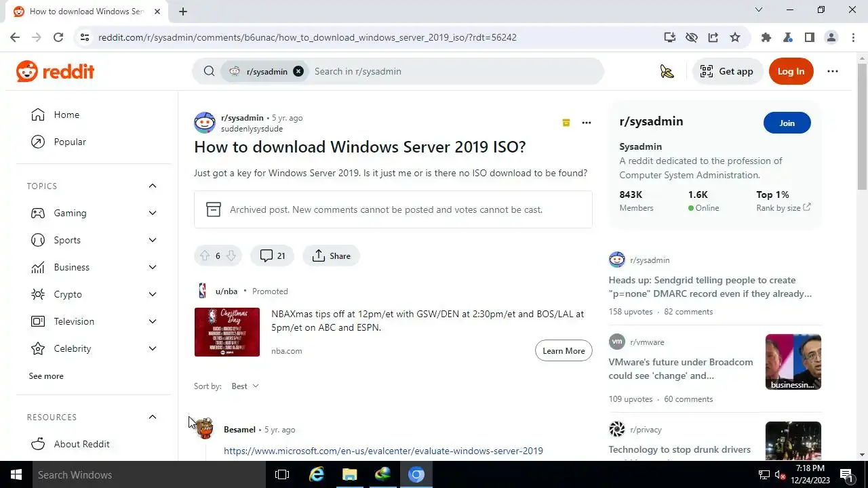
Task: Expand the Television topic
Action: [153, 321]
